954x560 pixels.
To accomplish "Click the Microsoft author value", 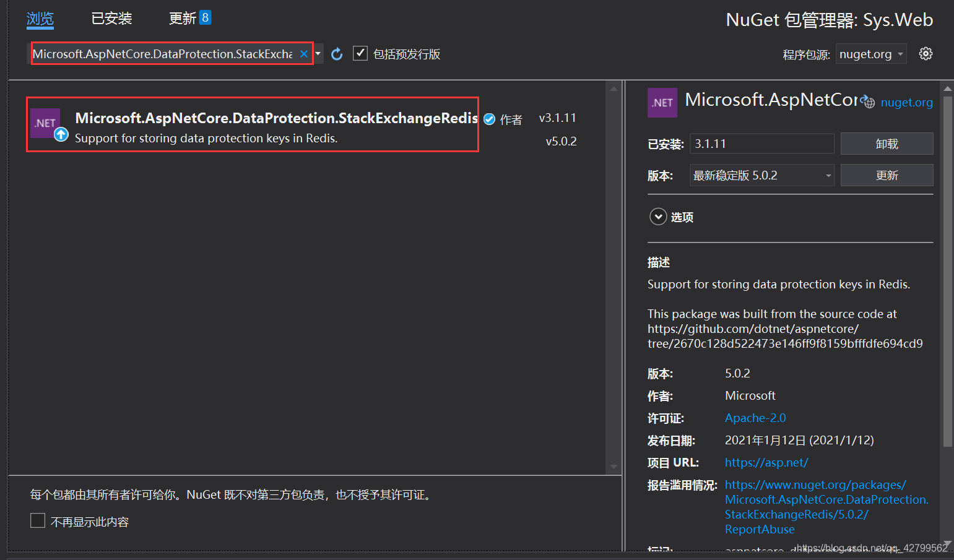I will pos(750,395).
